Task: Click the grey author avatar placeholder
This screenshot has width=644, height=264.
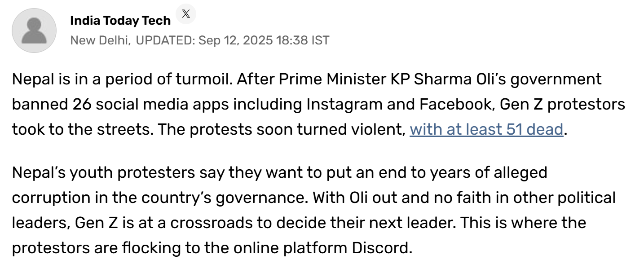Action: (34, 31)
